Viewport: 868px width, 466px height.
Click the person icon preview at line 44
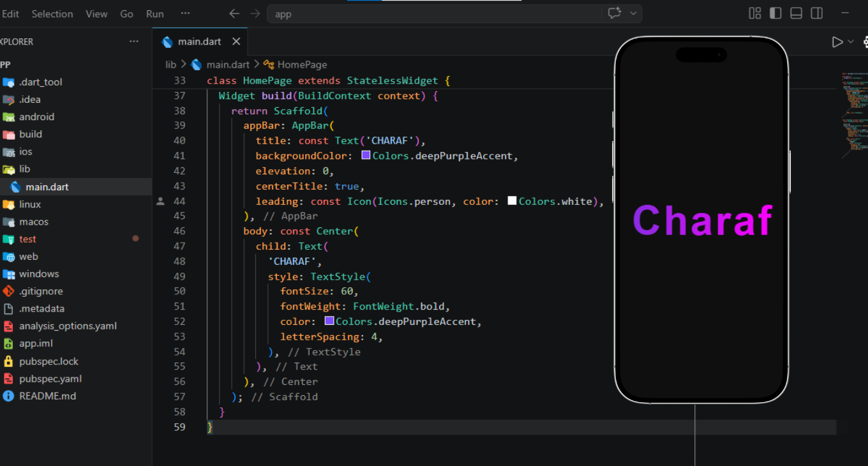pyautogui.click(x=160, y=201)
